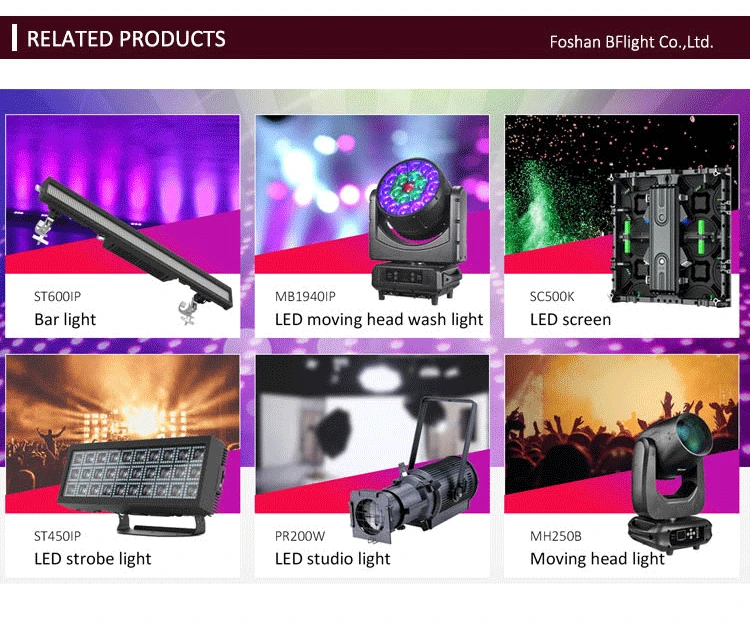Click the RELATED PRODUCTS header title

[126, 39]
